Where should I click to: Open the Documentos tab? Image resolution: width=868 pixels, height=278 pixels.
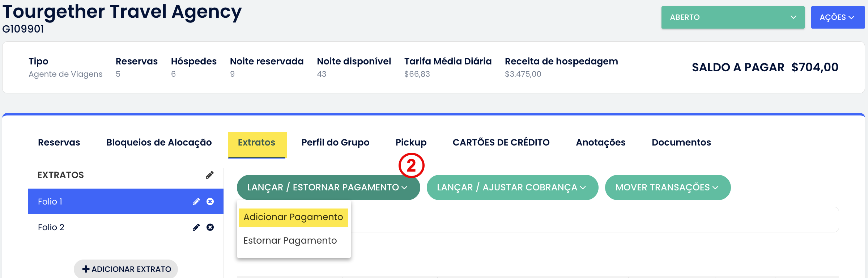pos(681,143)
